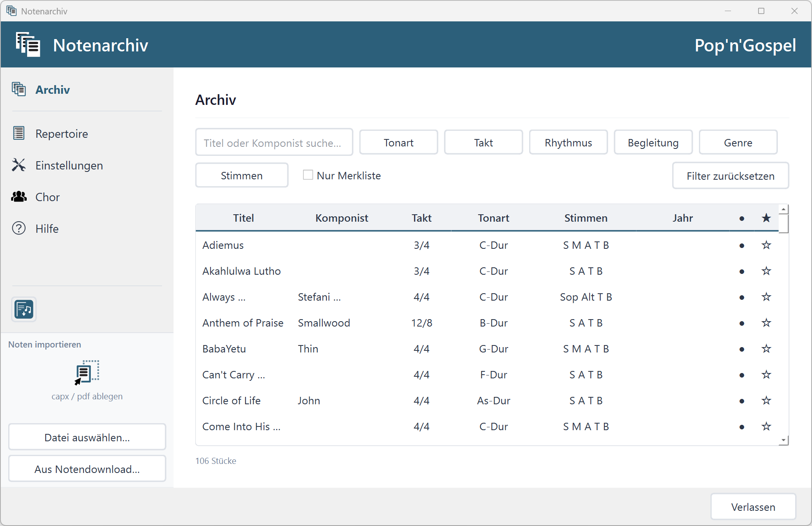Sort by the Takt column header

tap(421, 218)
